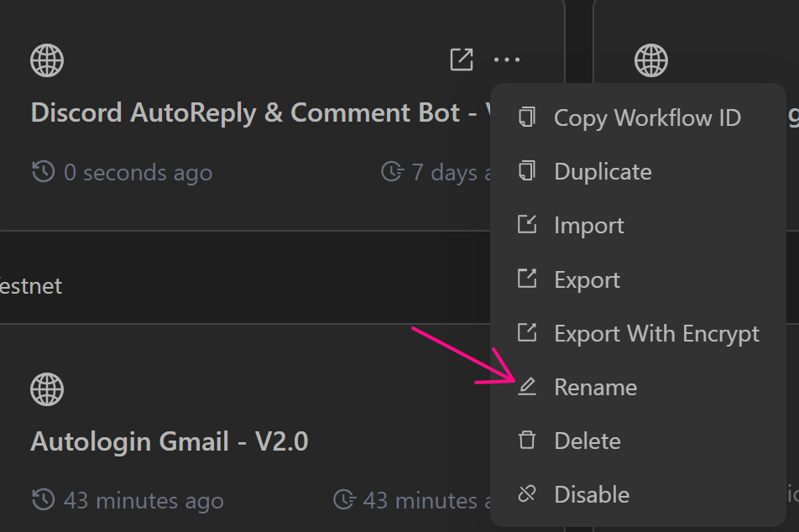Click the open-in-new-tab icon on Discord card
Image resolution: width=799 pixels, height=532 pixels.
point(462,60)
